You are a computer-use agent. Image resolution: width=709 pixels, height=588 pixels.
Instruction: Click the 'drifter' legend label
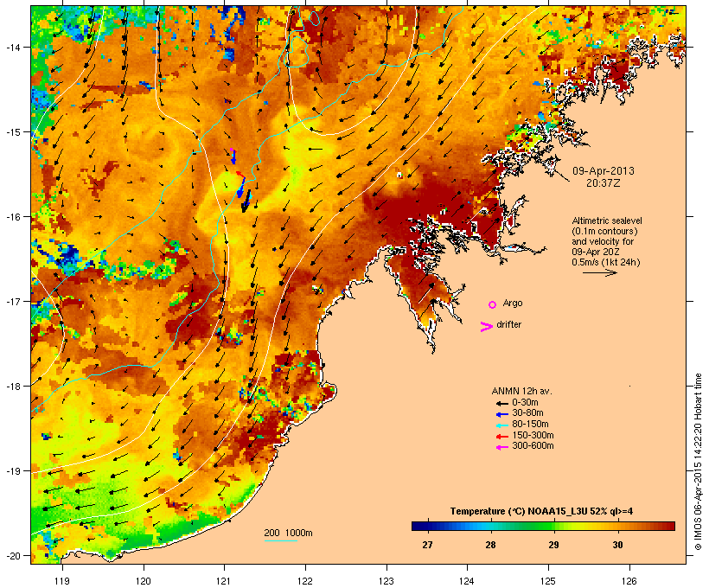point(508,324)
